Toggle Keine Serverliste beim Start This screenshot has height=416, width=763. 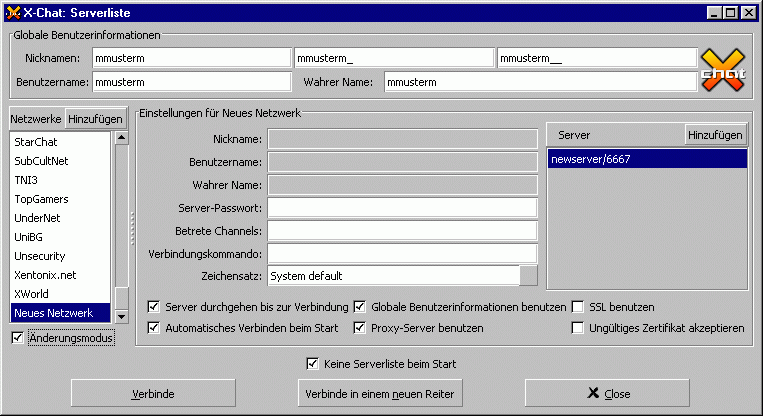312,363
